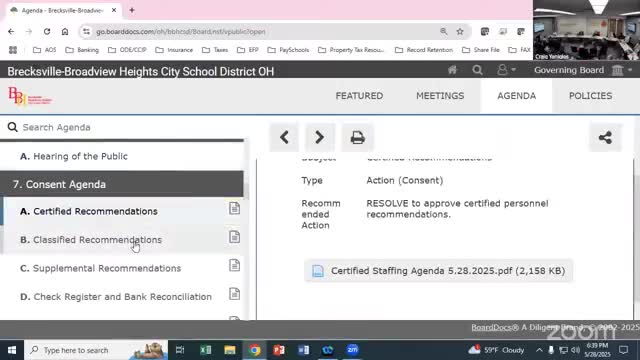Click the BBH district logo
The height and width of the screenshot is (360, 640).
(x=29, y=96)
